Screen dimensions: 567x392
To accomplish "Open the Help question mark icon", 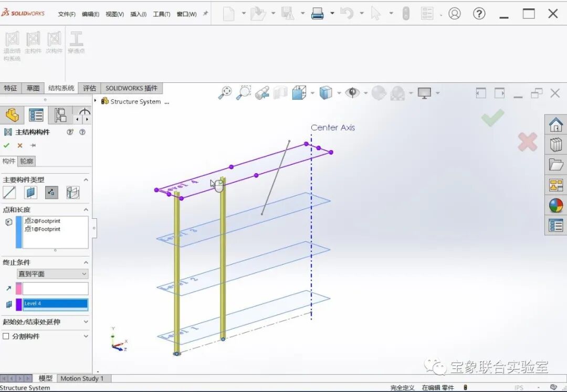I will (x=479, y=14).
